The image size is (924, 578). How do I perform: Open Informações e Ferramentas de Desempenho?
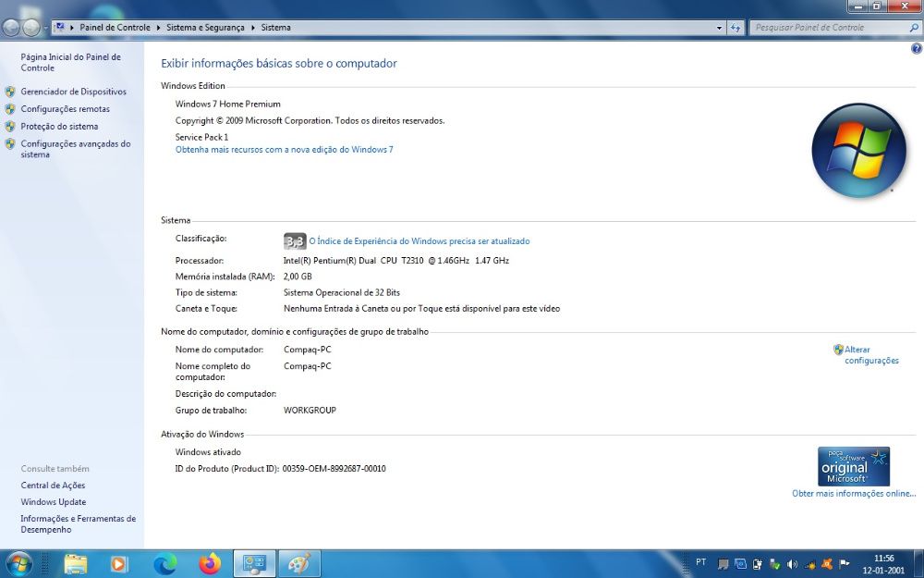pos(79,523)
